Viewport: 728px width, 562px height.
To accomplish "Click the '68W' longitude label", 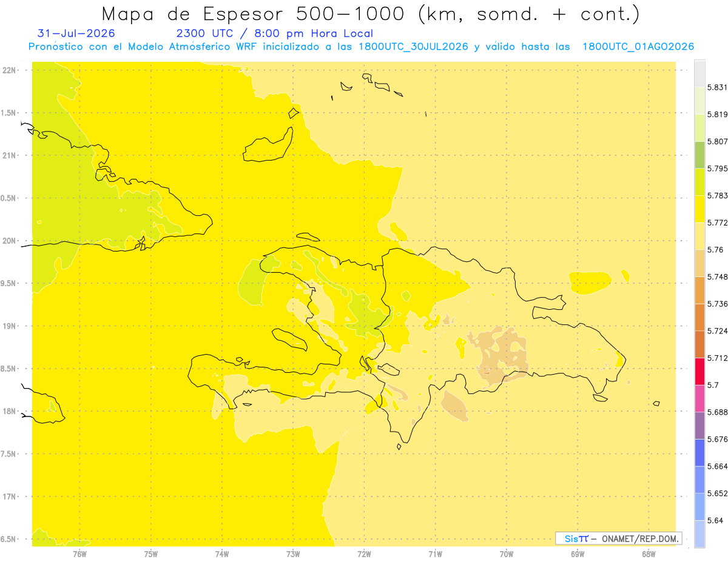I will coord(648,554).
